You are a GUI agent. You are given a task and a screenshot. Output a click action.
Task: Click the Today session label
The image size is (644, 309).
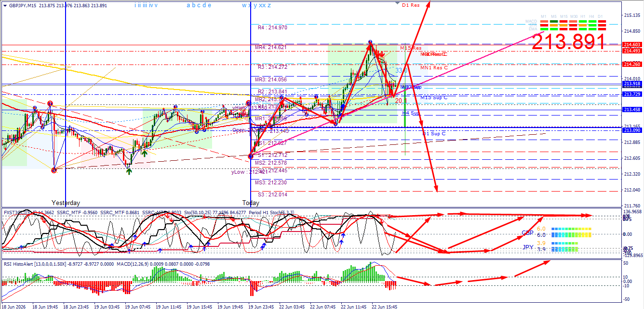[x=251, y=203]
